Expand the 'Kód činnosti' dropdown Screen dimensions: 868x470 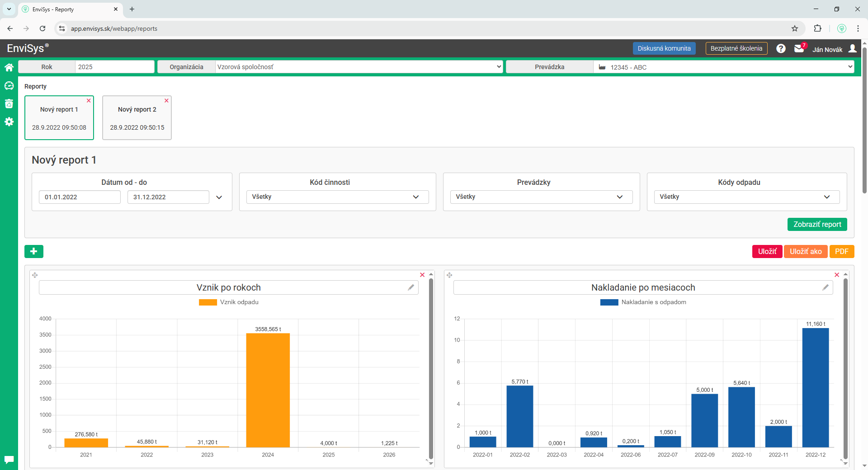[x=337, y=197]
